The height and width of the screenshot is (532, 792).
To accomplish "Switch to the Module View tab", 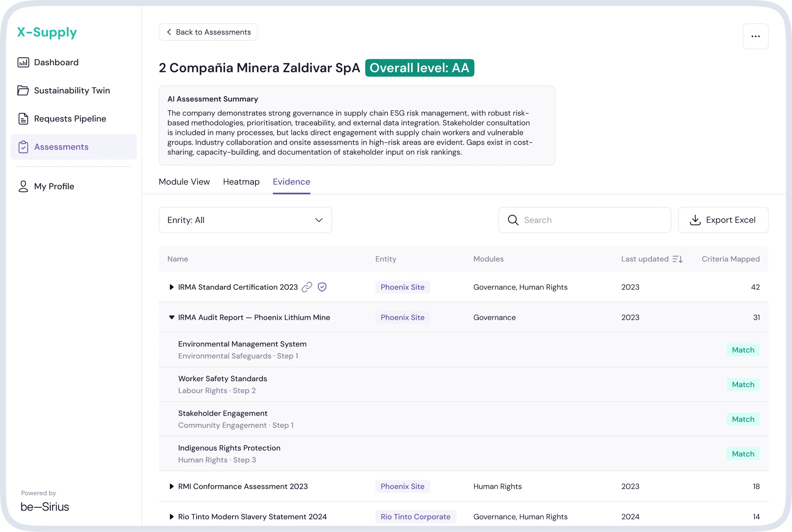I will (x=184, y=182).
